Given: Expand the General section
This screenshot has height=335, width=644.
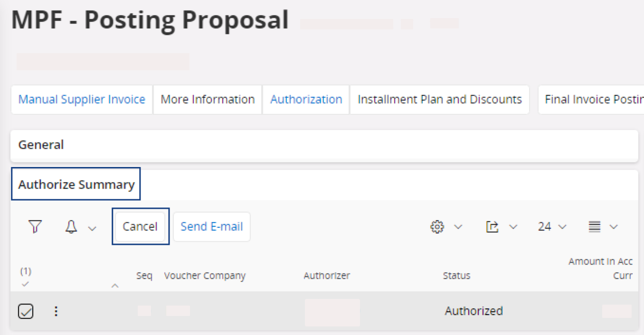Looking at the screenshot, I should (x=41, y=145).
